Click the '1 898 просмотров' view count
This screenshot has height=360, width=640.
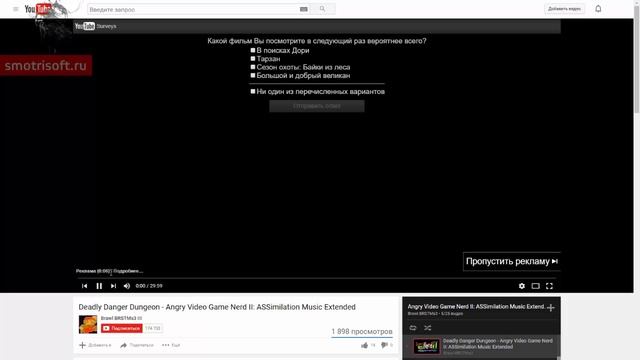click(362, 331)
